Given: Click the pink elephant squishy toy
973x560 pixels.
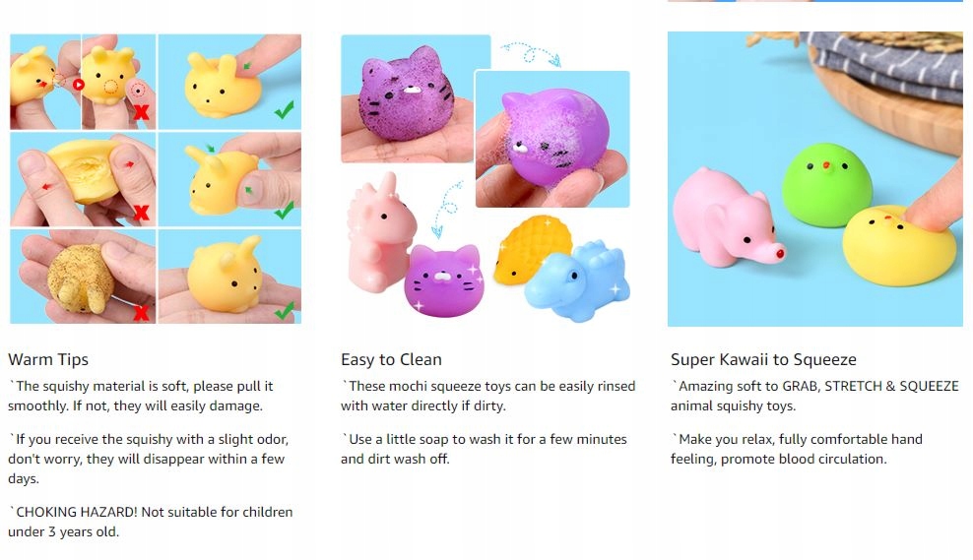Looking at the screenshot, I should (x=727, y=218).
